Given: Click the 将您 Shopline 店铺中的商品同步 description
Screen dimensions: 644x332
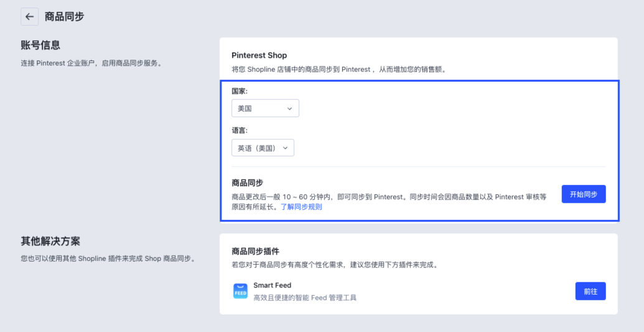Looking at the screenshot, I should click(x=339, y=70).
